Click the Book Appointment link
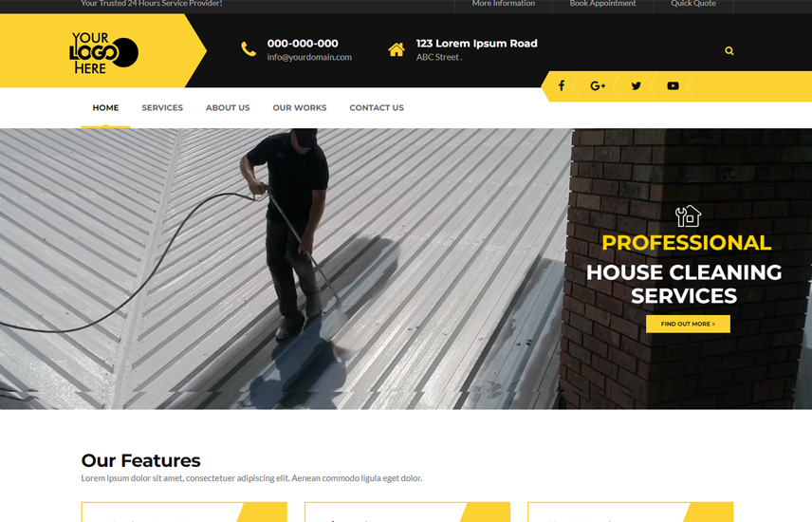This screenshot has height=522, width=812. [602, 4]
